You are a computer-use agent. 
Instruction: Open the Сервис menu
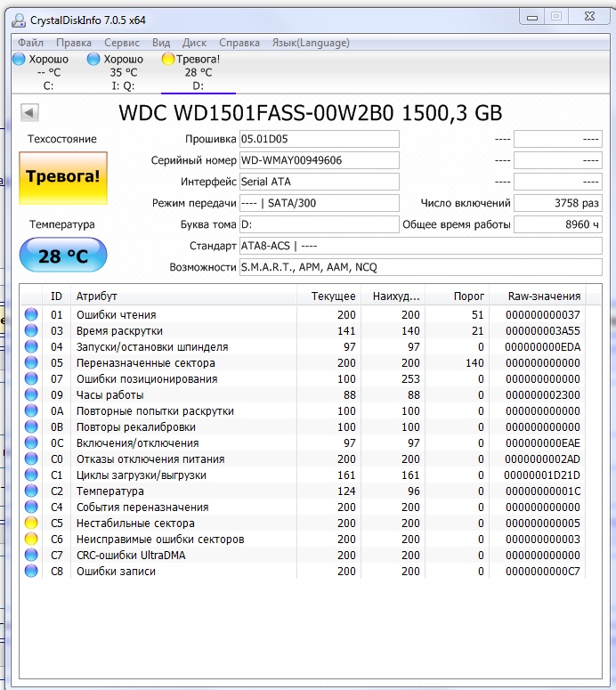tap(122, 43)
